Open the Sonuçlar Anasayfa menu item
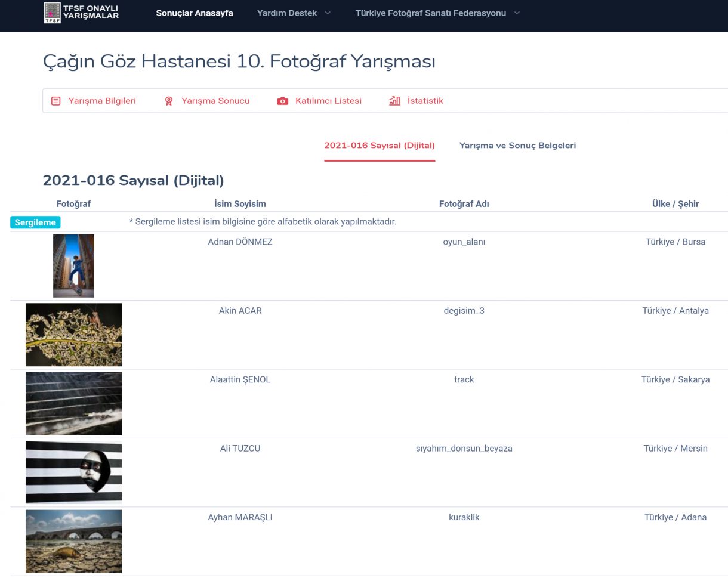This screenshot has width=728, height=578. tap(195, 13)
